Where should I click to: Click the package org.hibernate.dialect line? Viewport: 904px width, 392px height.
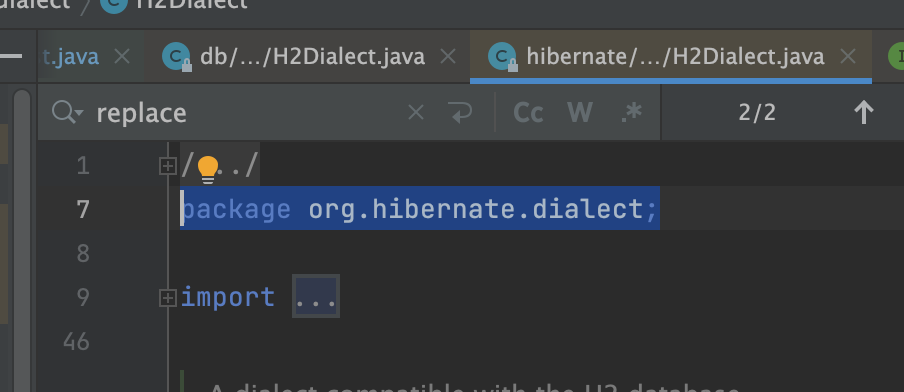[419, 209]
